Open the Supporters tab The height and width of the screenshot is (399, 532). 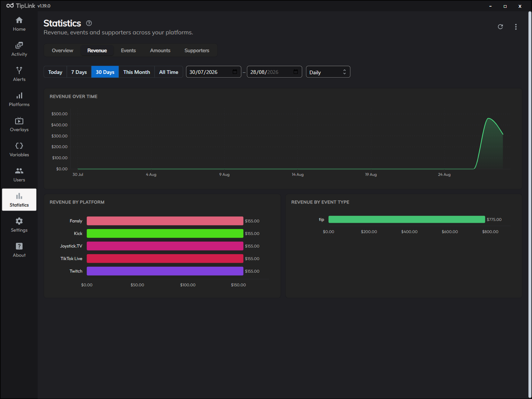(x=197, y=50)
